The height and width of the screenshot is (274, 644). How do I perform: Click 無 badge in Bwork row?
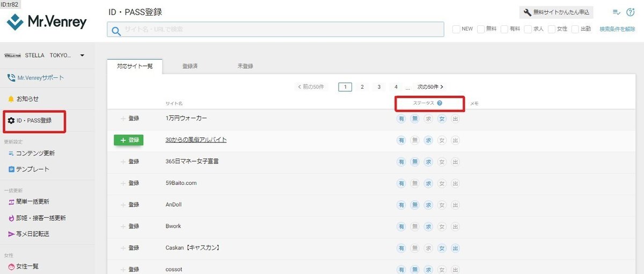[x=415, y=226]
